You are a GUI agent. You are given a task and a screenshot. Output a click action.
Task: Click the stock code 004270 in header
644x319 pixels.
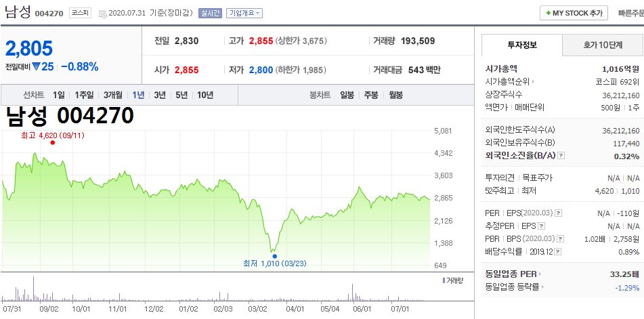point(49,14)
